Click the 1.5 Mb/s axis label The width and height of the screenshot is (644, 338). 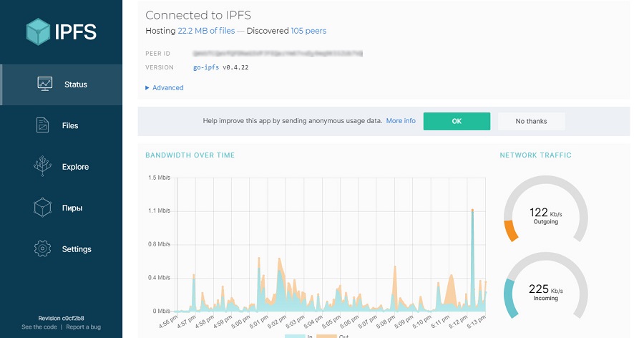point(159,178)
